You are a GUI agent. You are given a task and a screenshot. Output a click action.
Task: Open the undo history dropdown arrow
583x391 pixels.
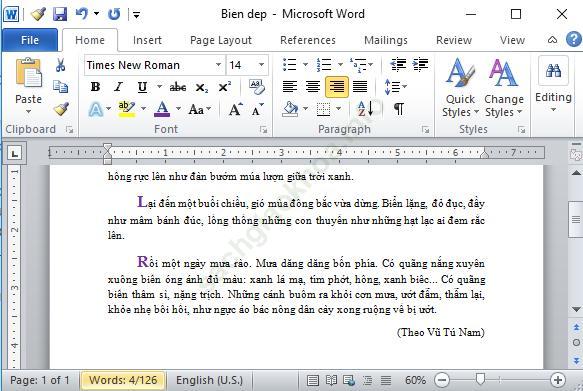coord(97,14)
